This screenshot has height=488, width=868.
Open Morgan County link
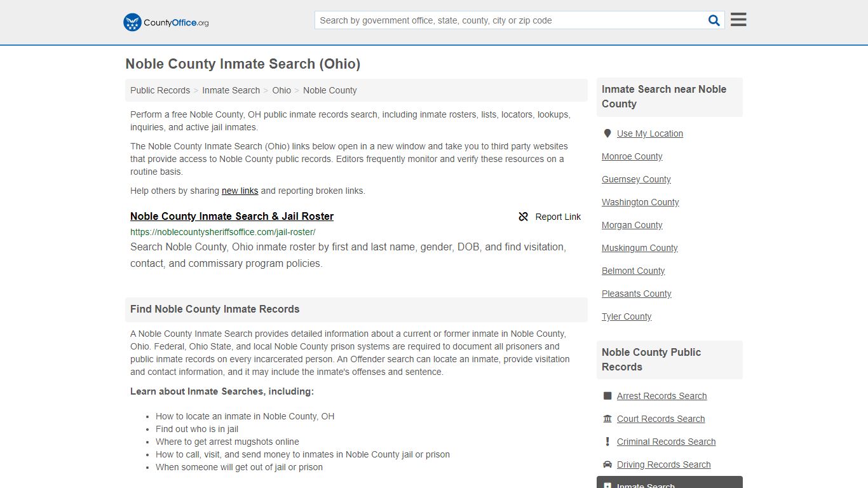point(632,225)
